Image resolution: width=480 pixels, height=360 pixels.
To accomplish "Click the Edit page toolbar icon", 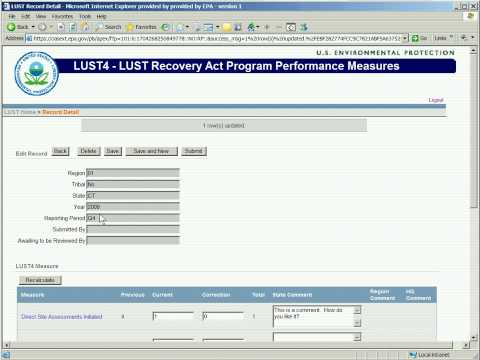I will pyautogui.click(x=209, y=27).
